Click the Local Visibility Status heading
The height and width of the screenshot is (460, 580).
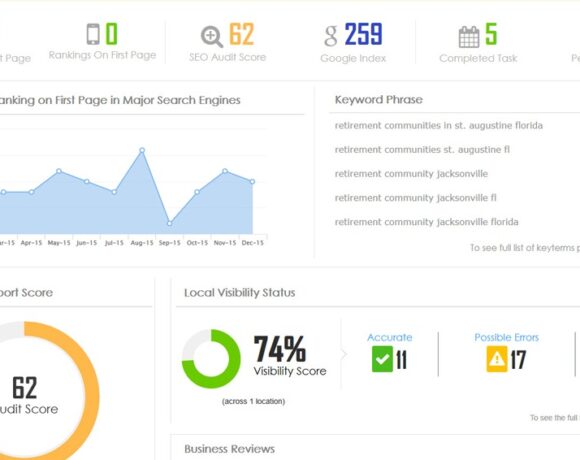coord(240,293)
